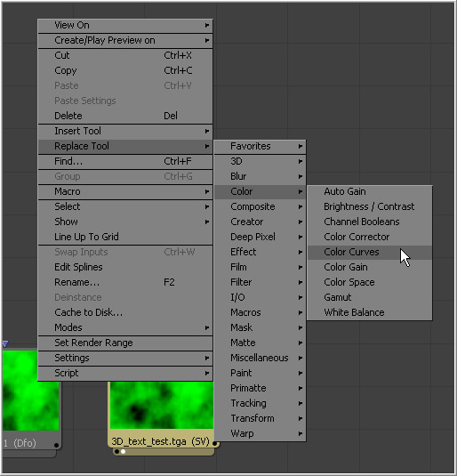Image resolution: width=457 pixels, height=476 pixels.
Task: Click the white dot indicator below the SV node
Action: click(124, 451)
